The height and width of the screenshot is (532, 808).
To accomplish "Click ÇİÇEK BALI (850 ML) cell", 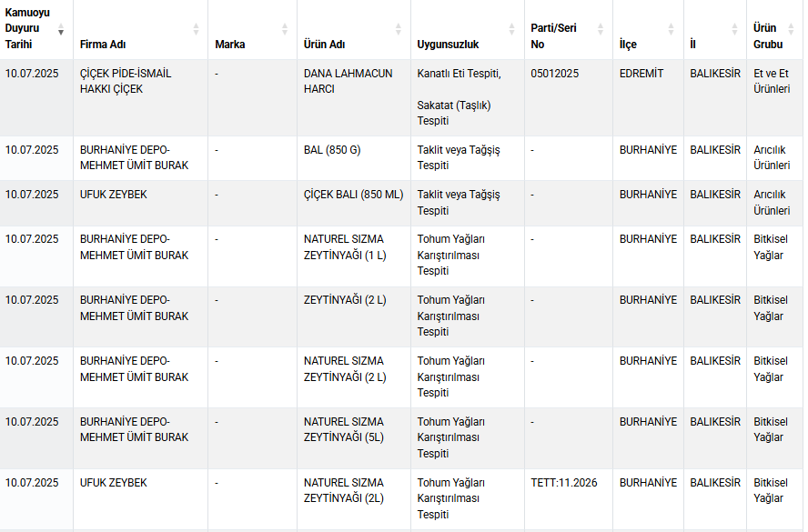I will 354,203.
